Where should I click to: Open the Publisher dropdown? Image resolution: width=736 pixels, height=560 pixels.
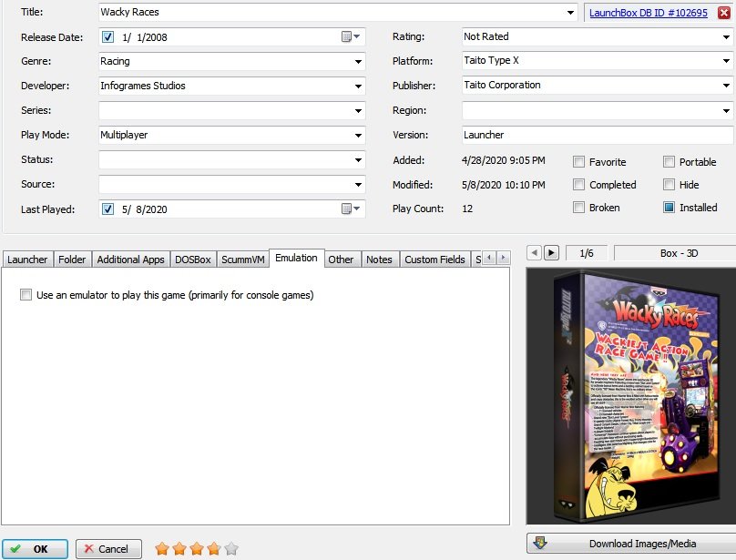726,85
